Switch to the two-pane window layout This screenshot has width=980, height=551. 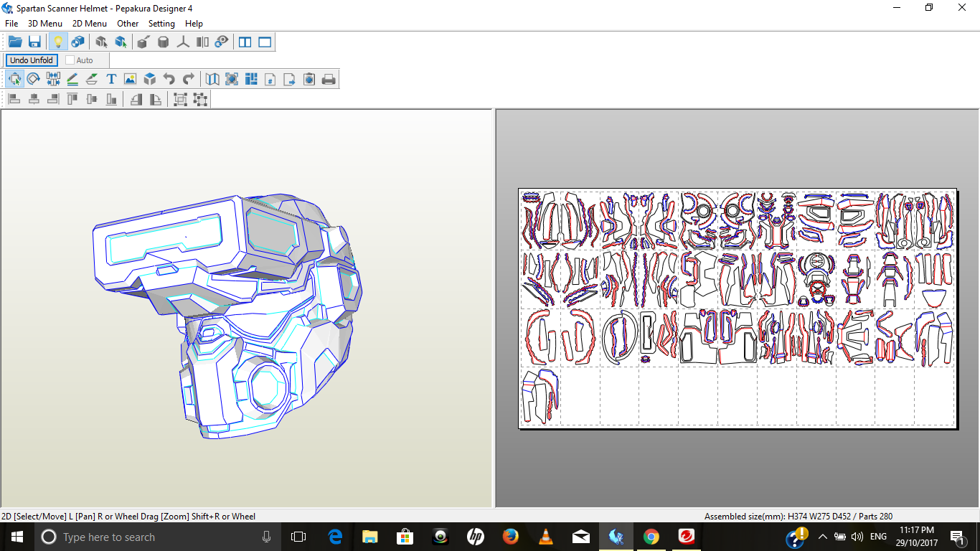pyautogui.click(x=245, y=42)
